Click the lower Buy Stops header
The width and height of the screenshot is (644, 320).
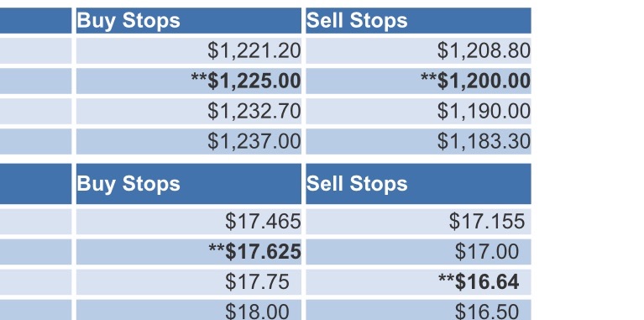tap(189, 184)
